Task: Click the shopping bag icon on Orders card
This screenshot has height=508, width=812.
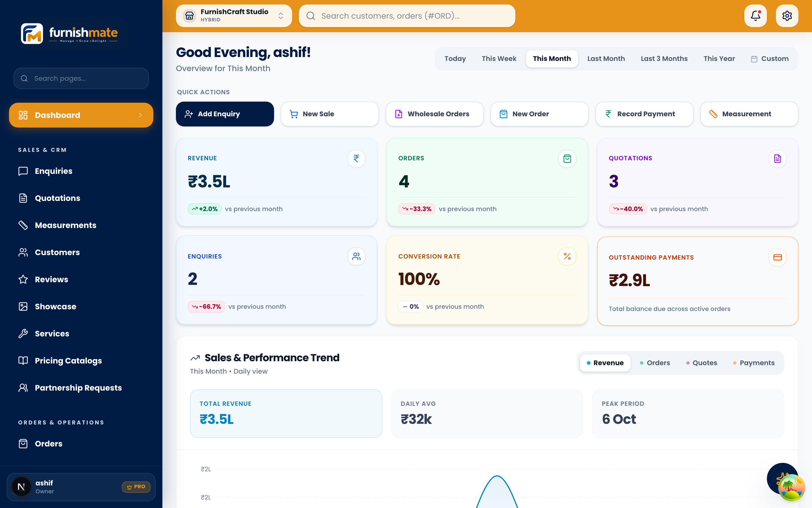Action: [x=567, y=158]
